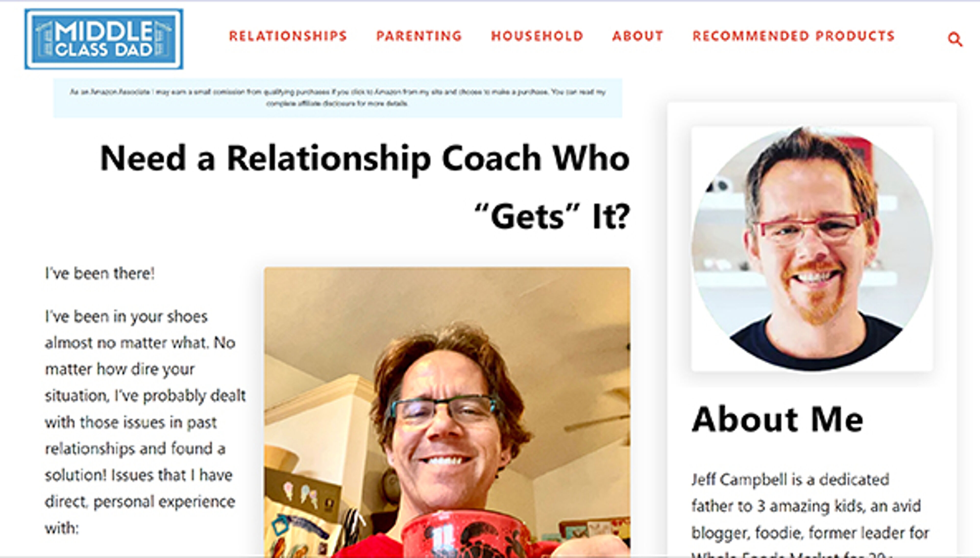Screen dimensions: 980x558
Task: Select Household in the navigation bar
Action: tap(537, 36)
